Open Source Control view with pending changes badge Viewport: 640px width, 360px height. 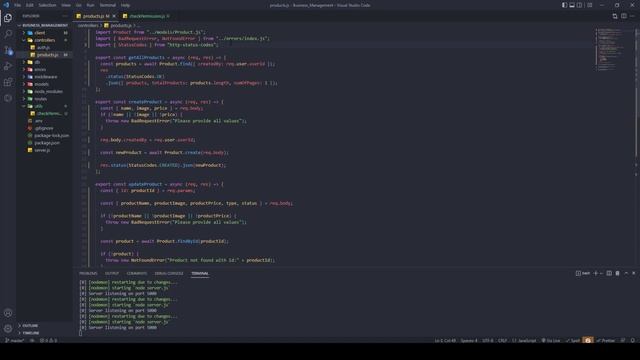tap(8, 50)
